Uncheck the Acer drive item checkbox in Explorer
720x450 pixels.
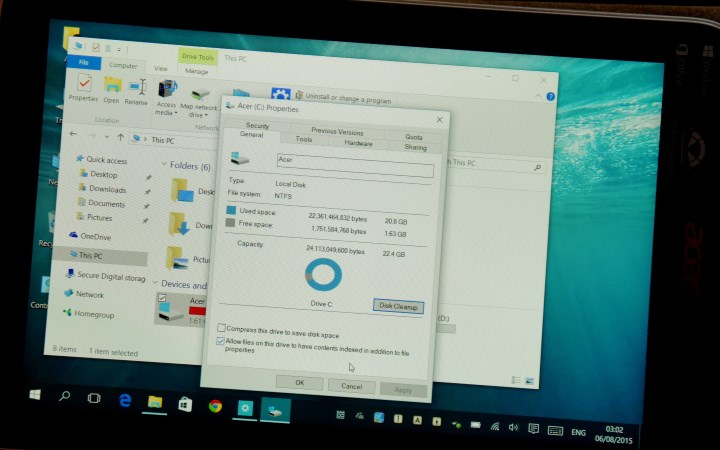tap(162, 298)
